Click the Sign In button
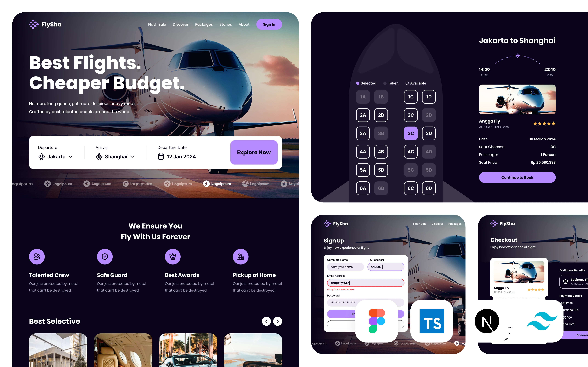Image resolution: width=588 pixels, height=367 pixels. pyautogui.click(x=269, y=24)
